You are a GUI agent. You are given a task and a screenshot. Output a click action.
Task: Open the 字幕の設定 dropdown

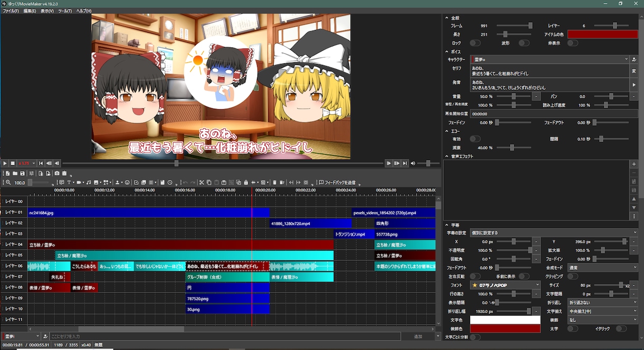[x=554, y=233]
